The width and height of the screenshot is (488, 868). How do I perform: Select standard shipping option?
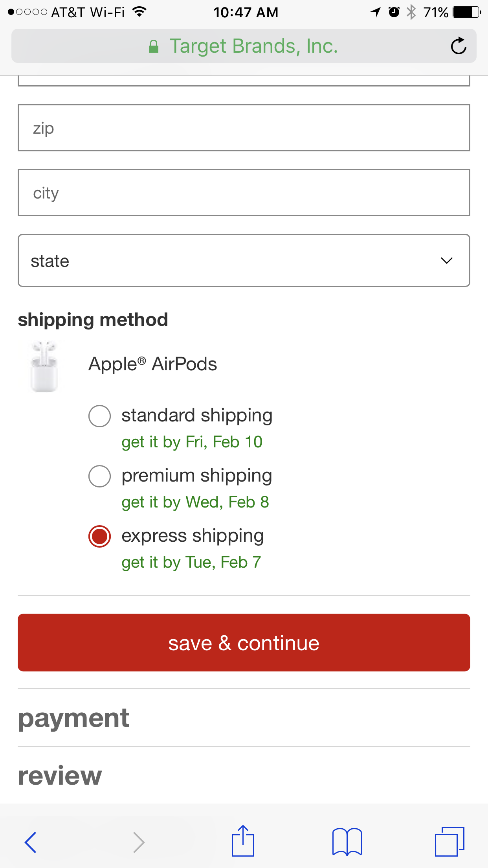coord(100,416)
